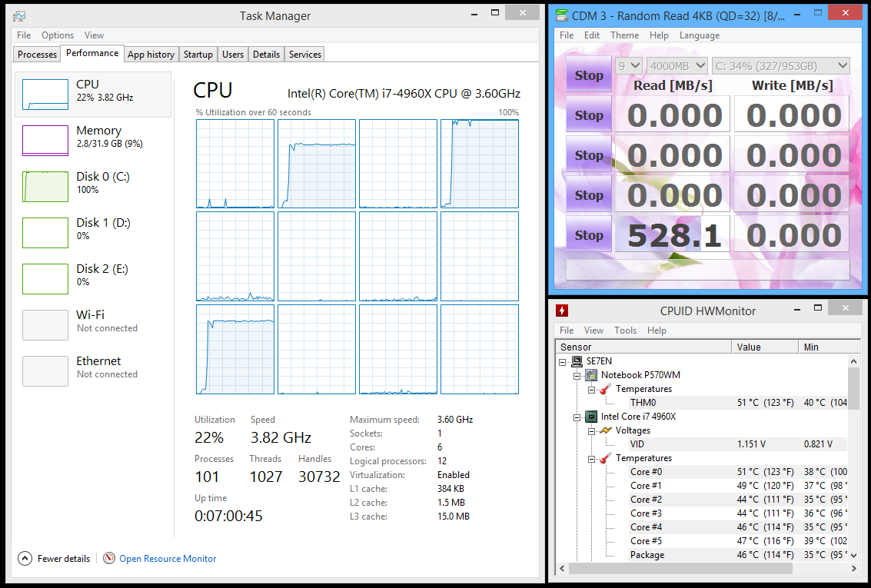The width and height of the screenshot is (871, 588).
Task: Open the C: 34% drive selection dropdown
Action: (780, 66)
